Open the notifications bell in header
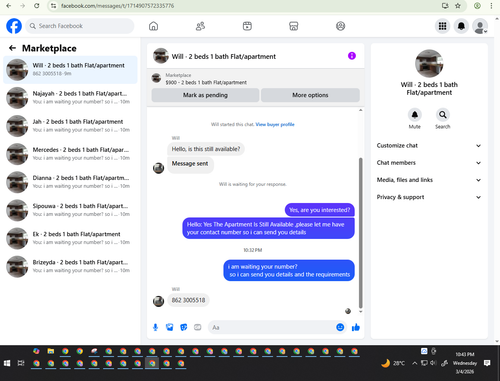 coord(461,26)
